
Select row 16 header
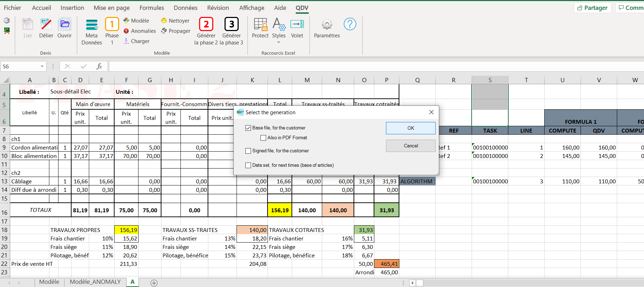point(5,210)
